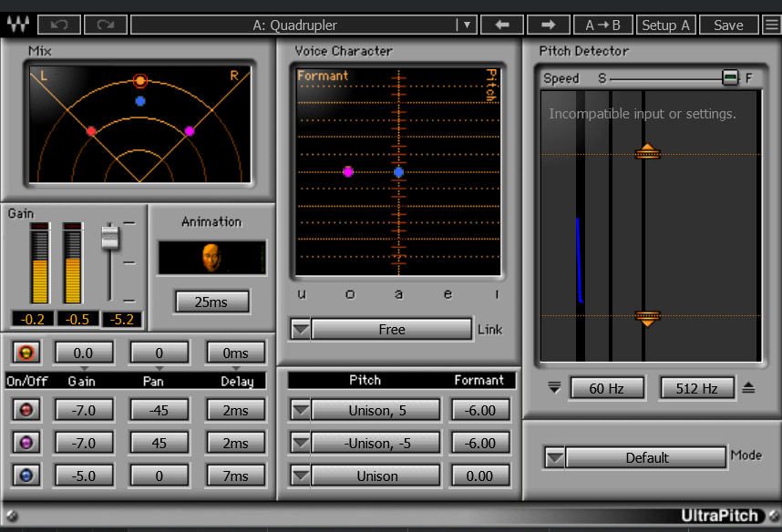This screenshot has height=532, width=782.
Task: Click output gain value -5.2
Action: tap(122, 319)
